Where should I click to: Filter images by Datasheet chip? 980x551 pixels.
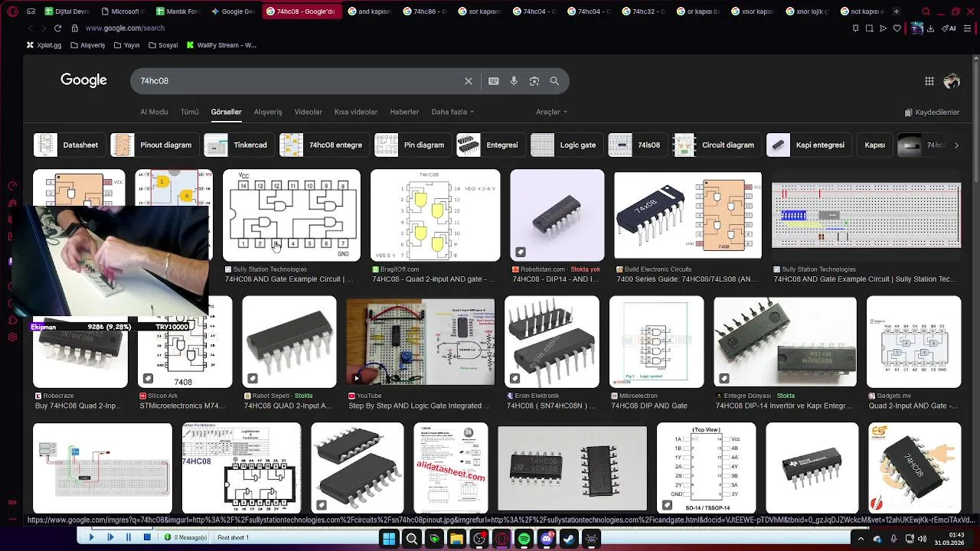pyautogui.click(x=69, y=145)
